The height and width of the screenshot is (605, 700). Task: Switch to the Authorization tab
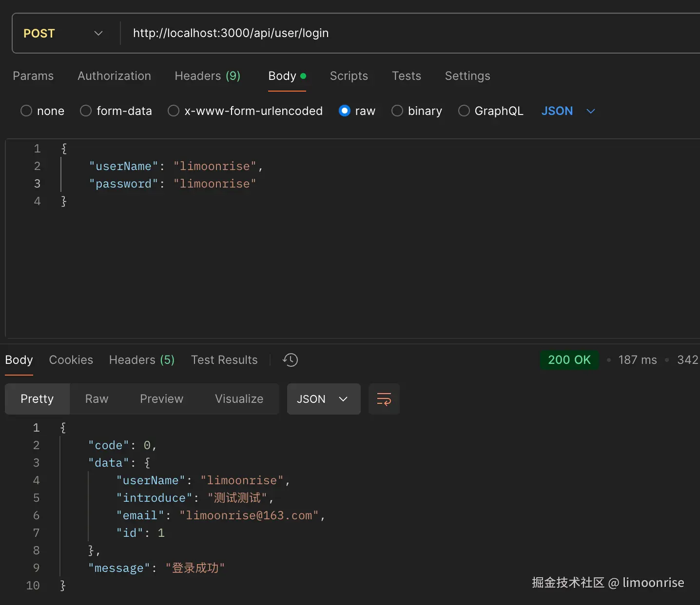(114, 76)
